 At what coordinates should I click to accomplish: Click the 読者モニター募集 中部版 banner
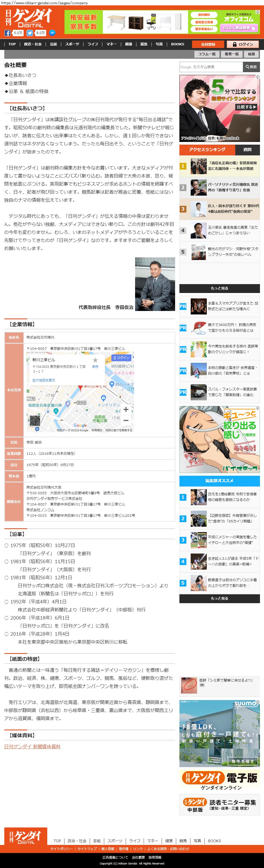(219, 805)
